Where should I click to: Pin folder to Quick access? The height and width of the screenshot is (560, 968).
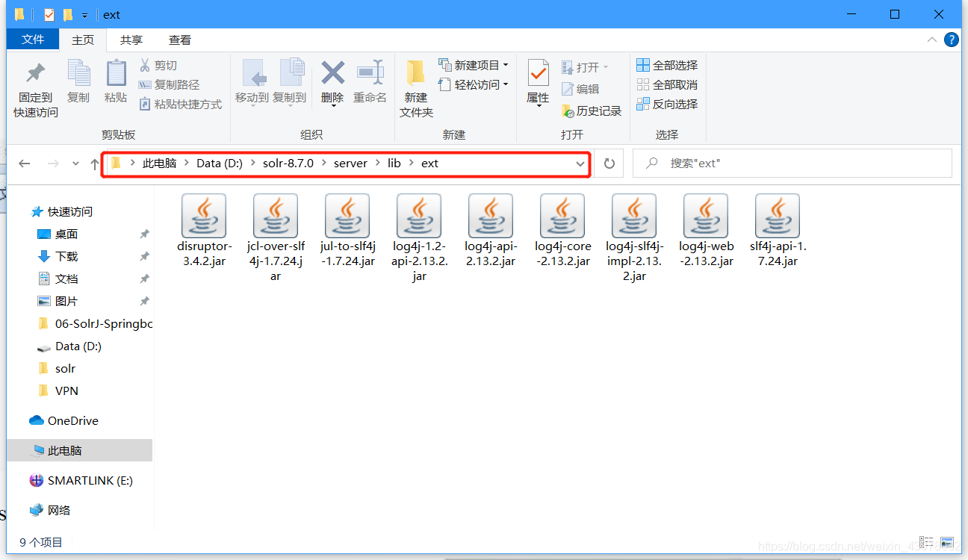35,90
